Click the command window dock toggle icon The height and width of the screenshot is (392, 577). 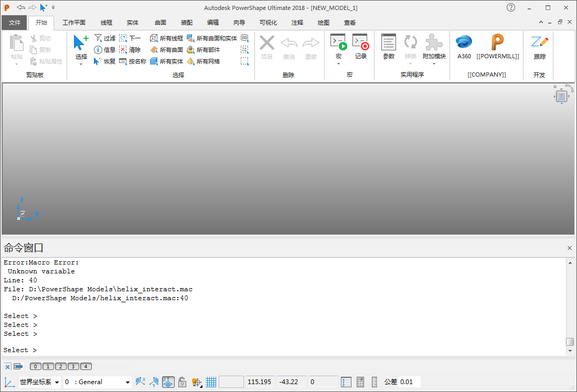pos(18,367)
